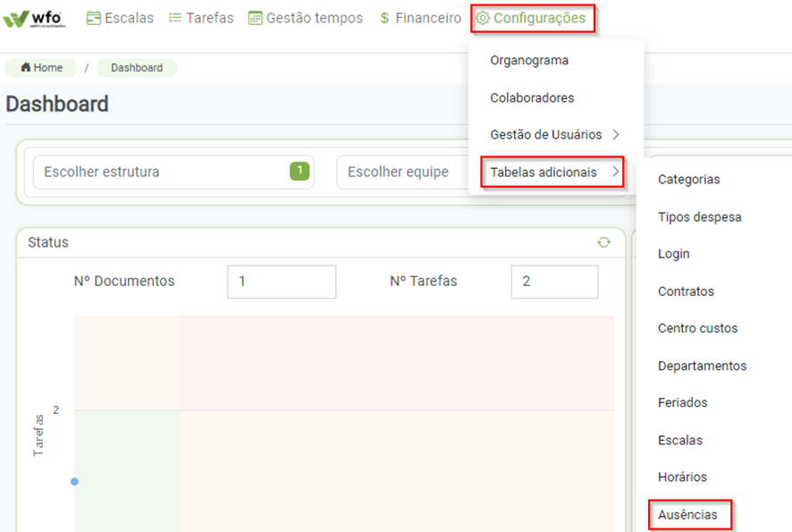Select Colaboradores from the menu
792x532 pixels.
[x=532, y=97]
